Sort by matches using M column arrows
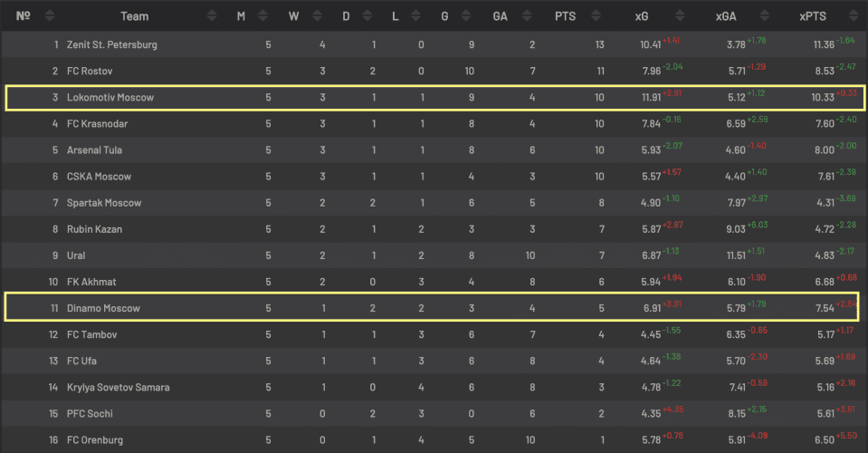868x453 pixels. [263, 16]
